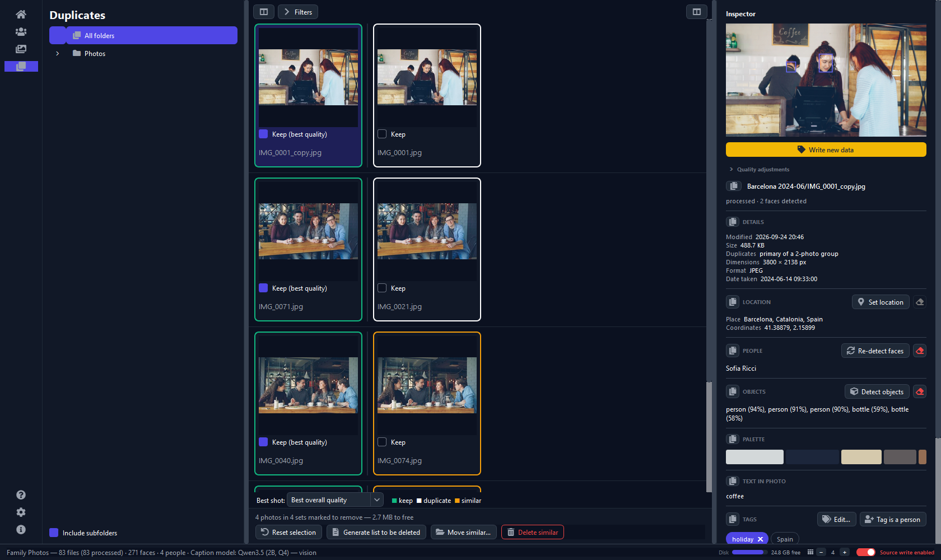Click Reset selection button

pos(288,532)
